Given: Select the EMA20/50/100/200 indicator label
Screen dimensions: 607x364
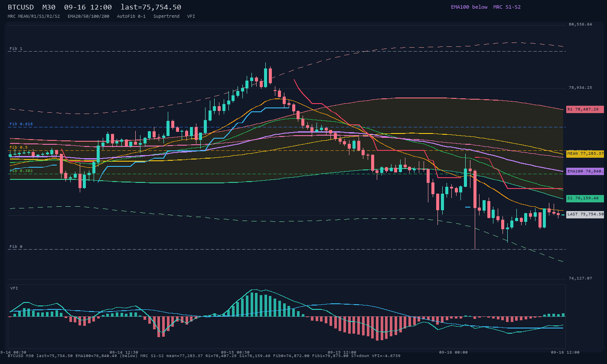Looking at the screenshot, I should point(88,16).
